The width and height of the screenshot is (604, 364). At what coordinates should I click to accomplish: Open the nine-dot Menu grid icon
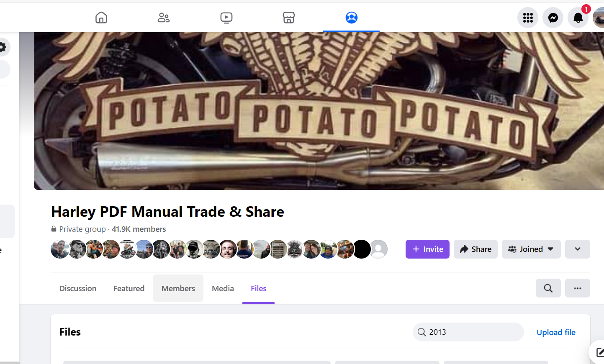click(x=528, y=18)
